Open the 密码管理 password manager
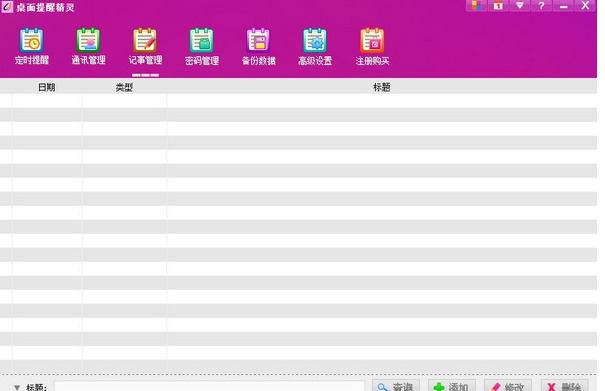Viewport: 605px width, 391px height. click(202, 47)
